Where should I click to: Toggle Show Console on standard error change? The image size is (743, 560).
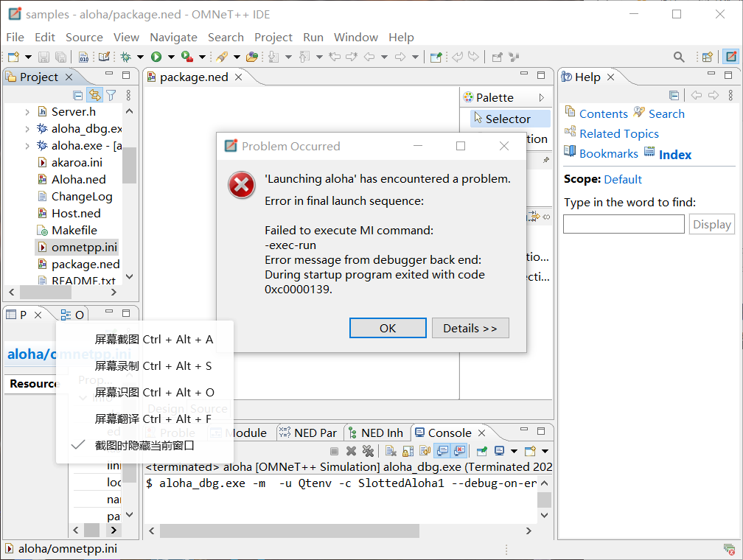[x=460, y=451]
